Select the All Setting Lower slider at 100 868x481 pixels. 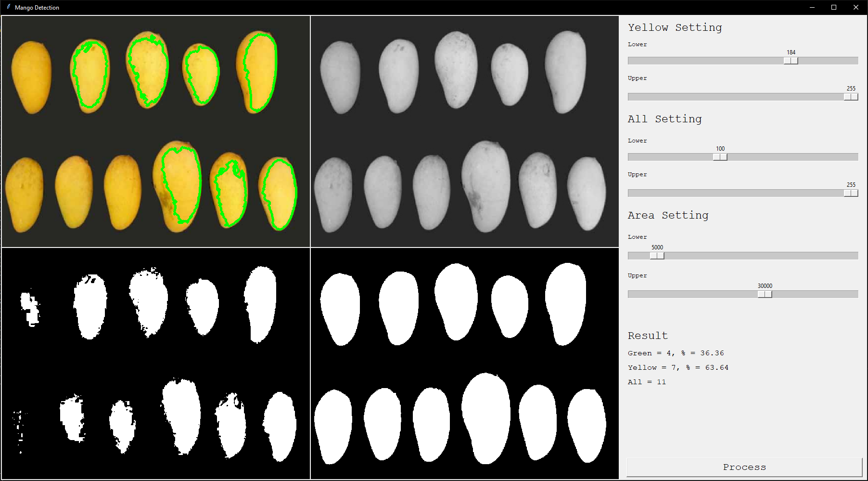click(720, 156)
